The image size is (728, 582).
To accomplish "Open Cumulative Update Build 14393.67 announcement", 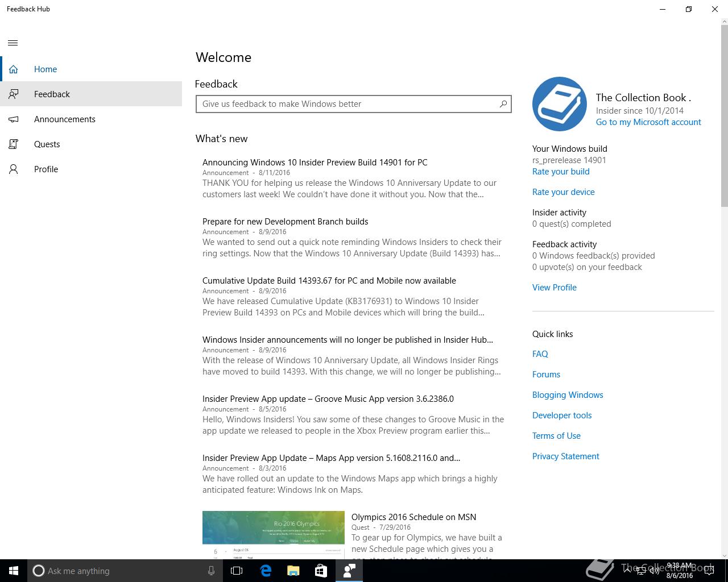I will coord(329,281).
